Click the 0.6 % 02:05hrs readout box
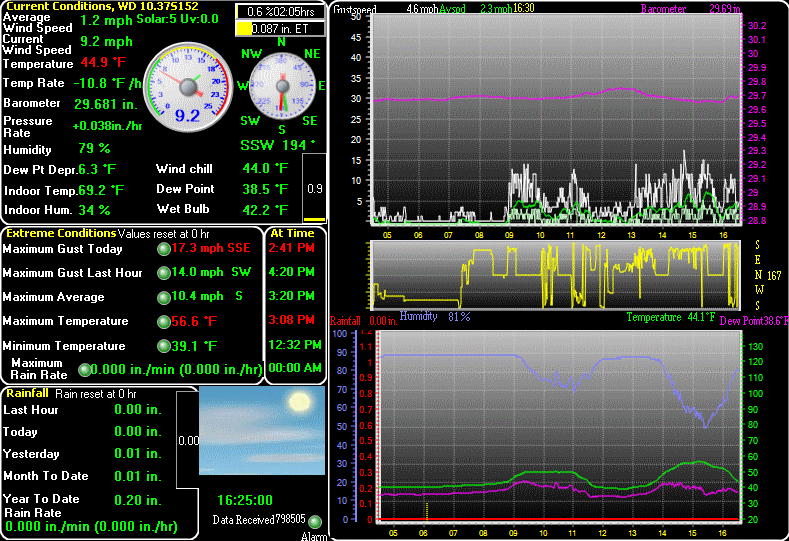The width and height of the screenshot is (789, 541). click(x=280, y=11)
